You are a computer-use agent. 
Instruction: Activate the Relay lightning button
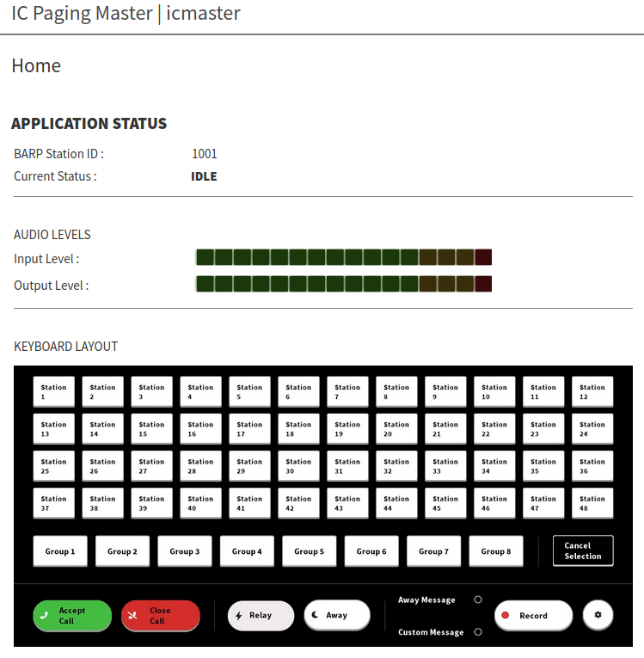coord(261,615)
